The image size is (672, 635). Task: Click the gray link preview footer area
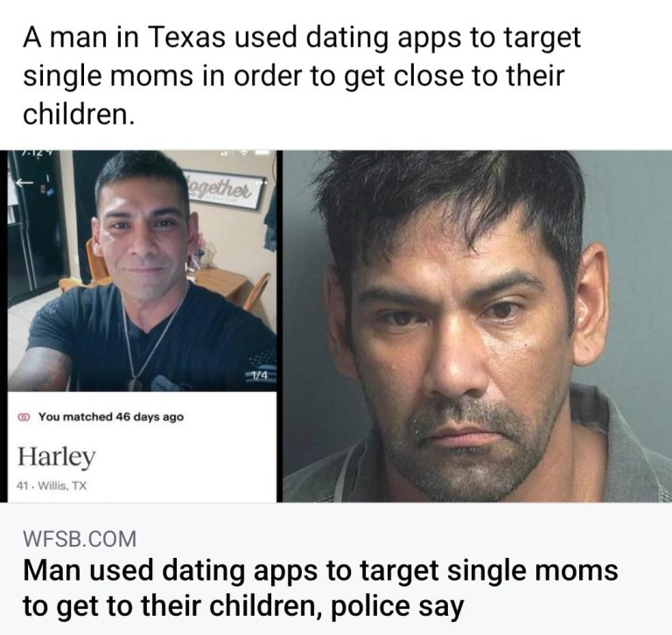(336, 569)
